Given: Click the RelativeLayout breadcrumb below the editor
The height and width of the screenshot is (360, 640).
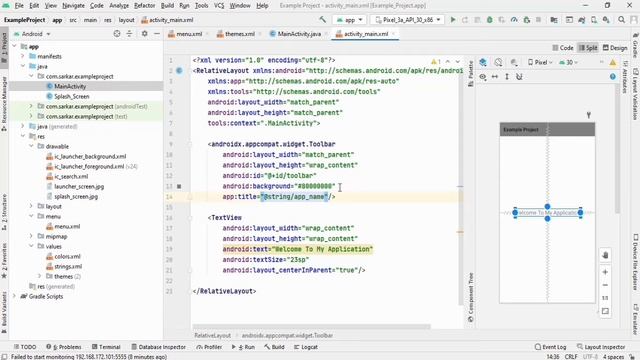Looking at the screenshot, I should coord(212,336).
